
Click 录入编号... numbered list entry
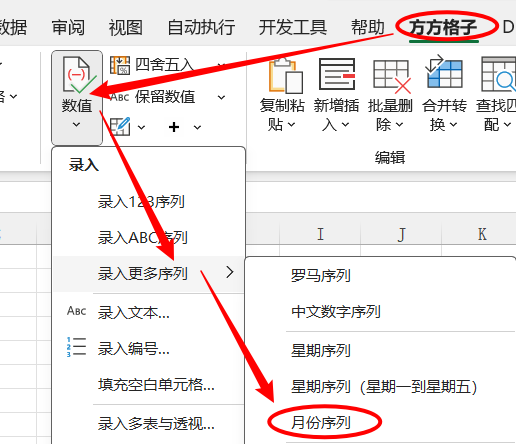(x=133, y=348)
